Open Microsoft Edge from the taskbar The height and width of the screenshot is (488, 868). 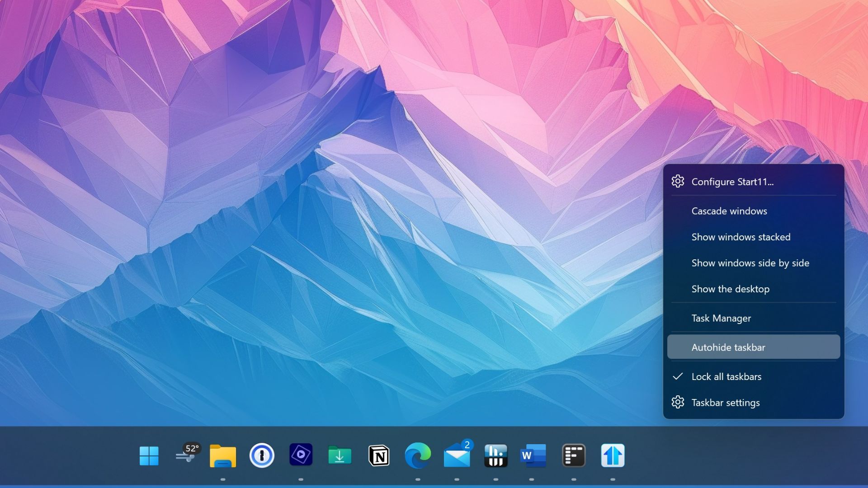coord(418,456)
